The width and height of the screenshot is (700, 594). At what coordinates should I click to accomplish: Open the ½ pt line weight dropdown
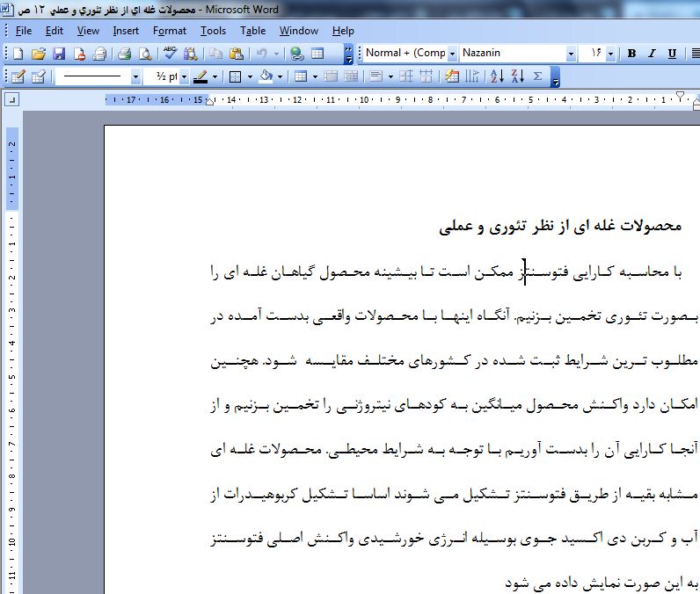click(184, 76)
